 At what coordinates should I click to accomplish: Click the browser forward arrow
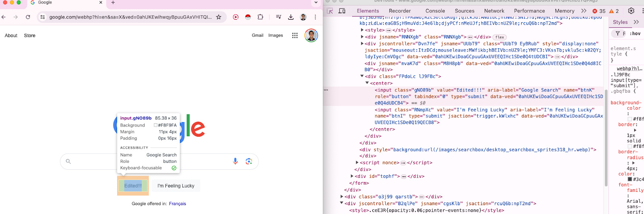[16, 17]
